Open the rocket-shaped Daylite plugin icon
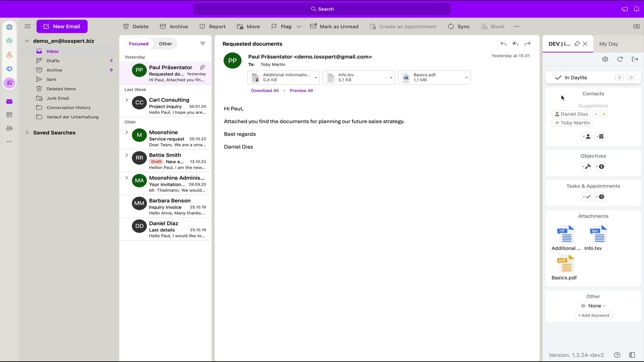Viewport: 644px width, 362px height. [9, 83]
